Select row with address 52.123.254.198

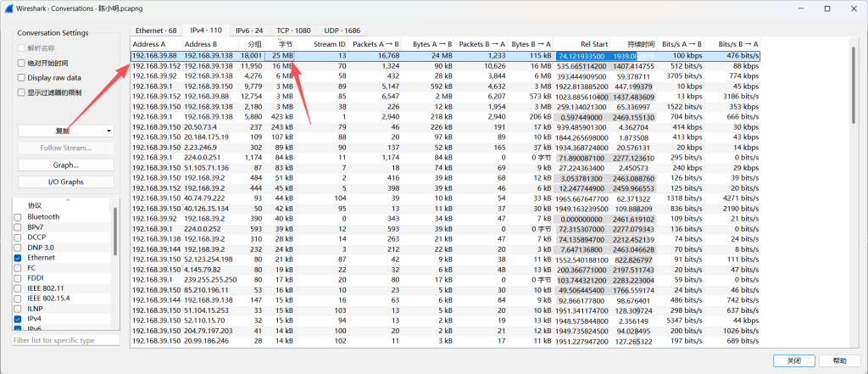tap(444, 260)
